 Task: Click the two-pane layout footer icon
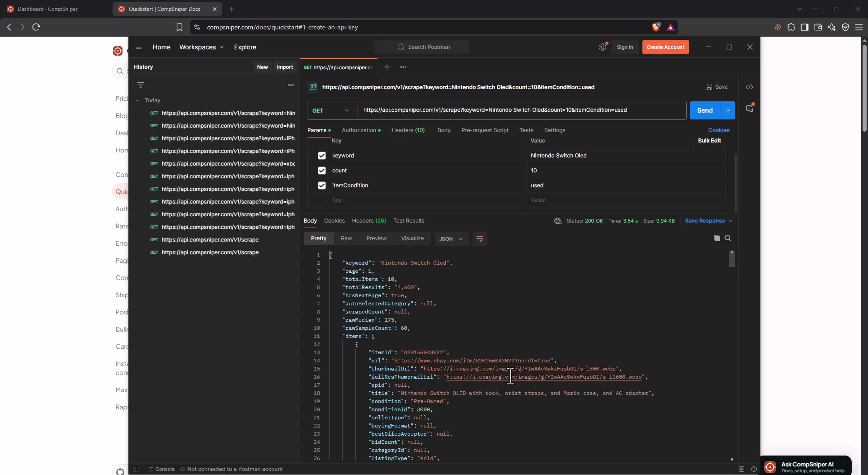(x=741, y=469)
